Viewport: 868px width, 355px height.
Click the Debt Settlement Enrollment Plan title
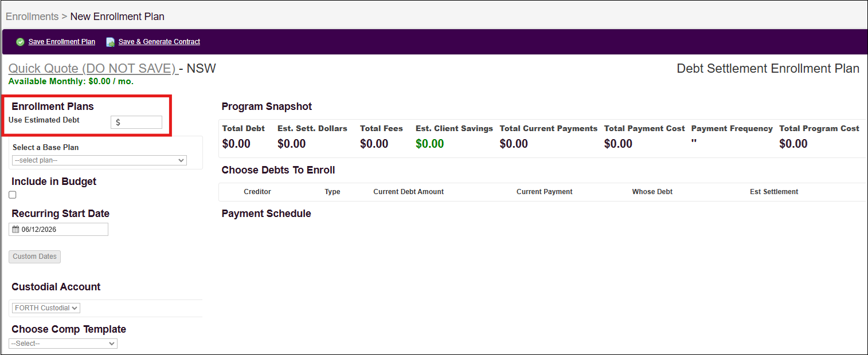[768, 69]
